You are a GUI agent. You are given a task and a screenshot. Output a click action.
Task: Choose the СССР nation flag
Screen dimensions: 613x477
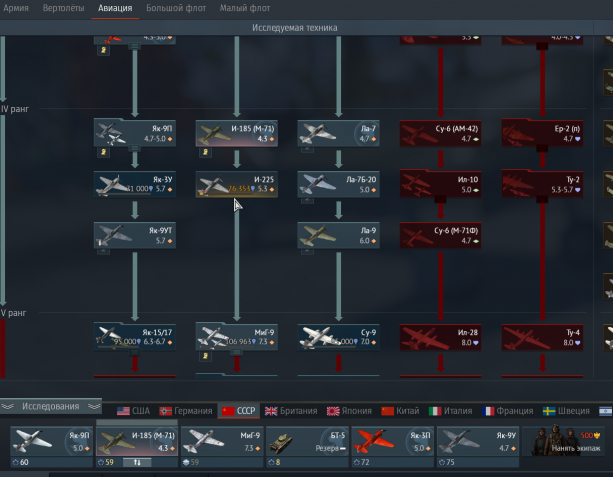(x=238, y=411)
